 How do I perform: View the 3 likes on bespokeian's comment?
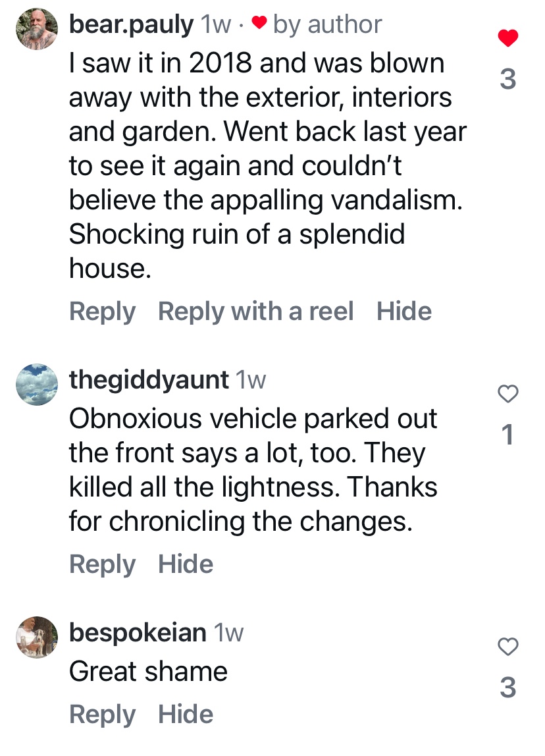pyautogui.click(x=507, y=688)
